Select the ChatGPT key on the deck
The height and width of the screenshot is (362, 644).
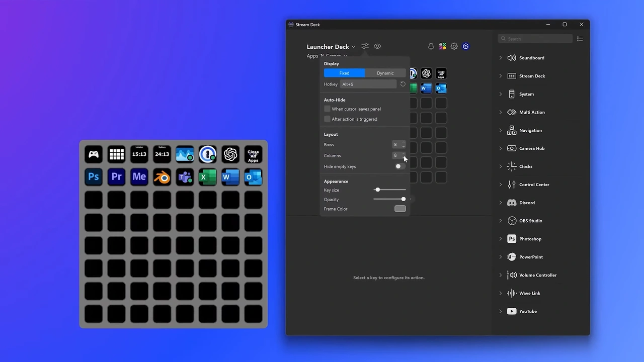230,154
